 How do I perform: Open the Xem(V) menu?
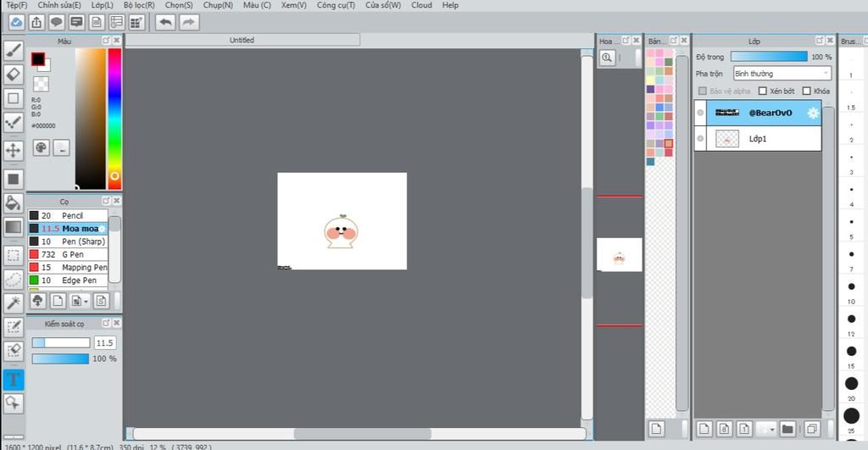[293, 5]
